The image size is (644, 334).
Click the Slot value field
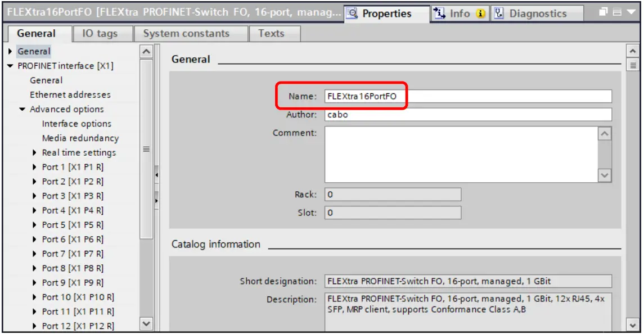pyautogui.click(x=393, y=213)
